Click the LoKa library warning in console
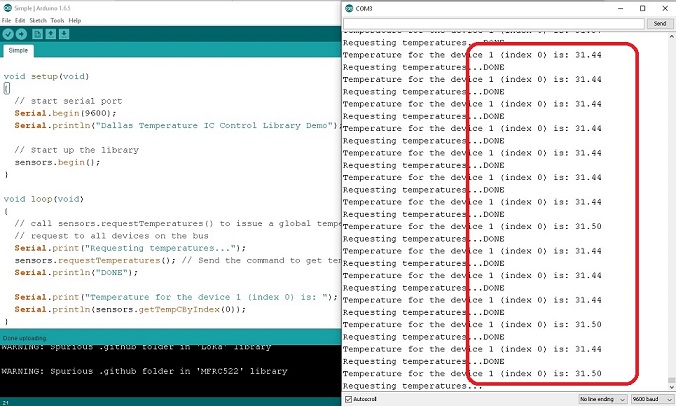 pyautogui.click(x=136, y=347)
